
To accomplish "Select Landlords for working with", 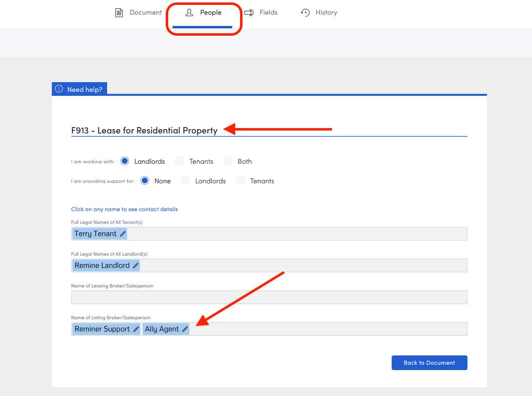I will [x=125, y=161].
